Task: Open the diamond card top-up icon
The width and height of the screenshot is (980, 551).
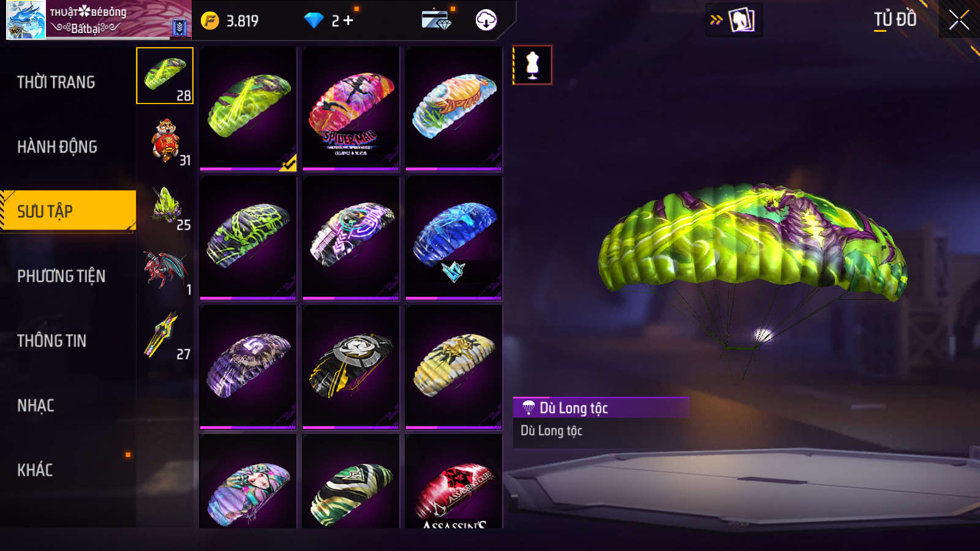Action: [x=436, y=20]
